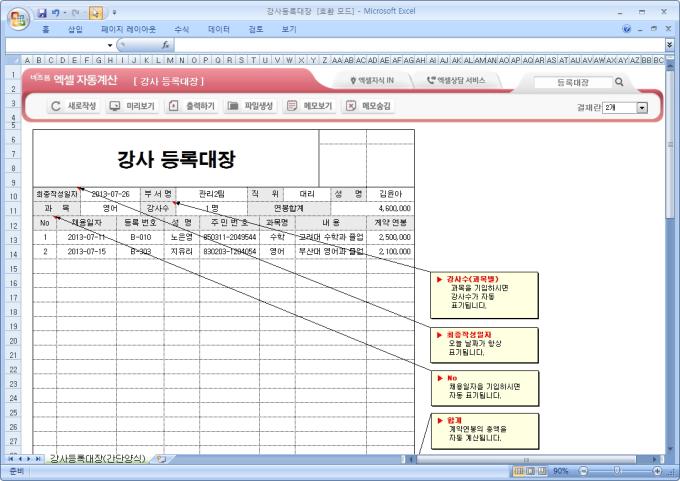Select the 지유리 name cell

[182, 252]
